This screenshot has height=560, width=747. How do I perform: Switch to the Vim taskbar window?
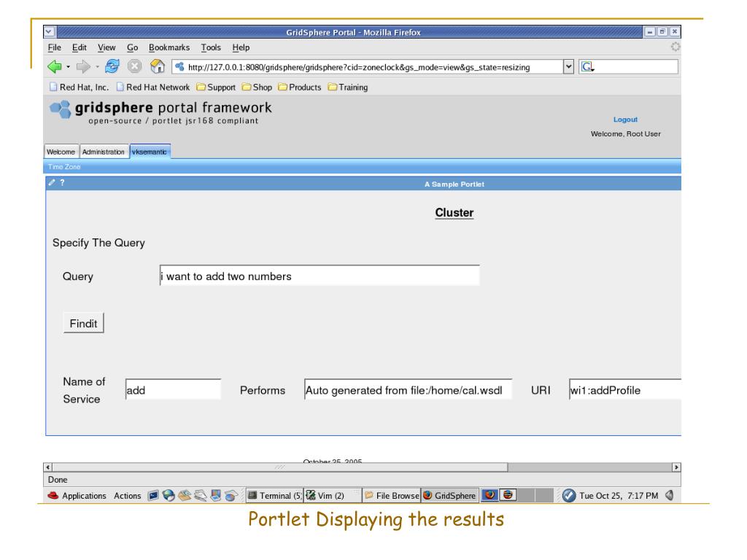pyautogui.click(x=332, y=496)
